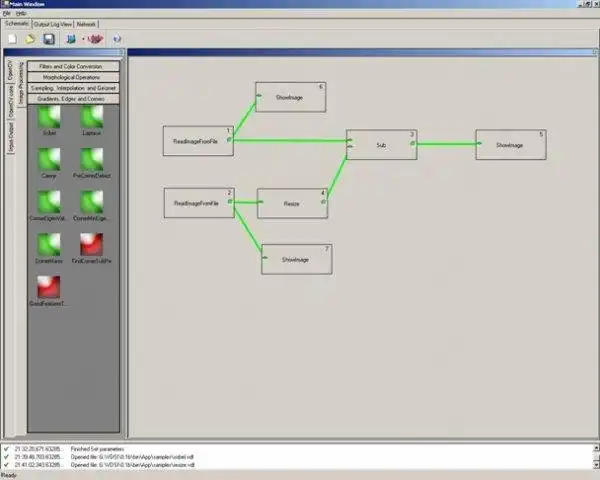The image size is (600, 480).
Task: Select the Sobel block icon
Action: pos(49,117)
